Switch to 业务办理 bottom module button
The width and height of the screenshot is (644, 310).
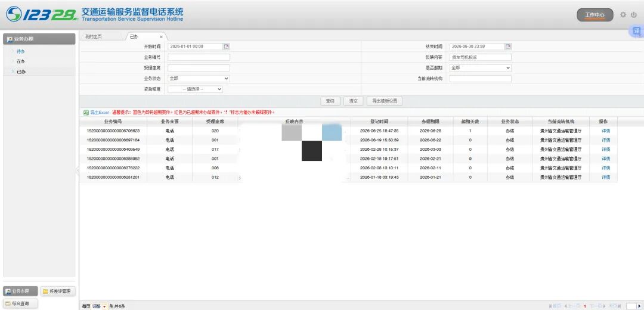coord(20,291)
